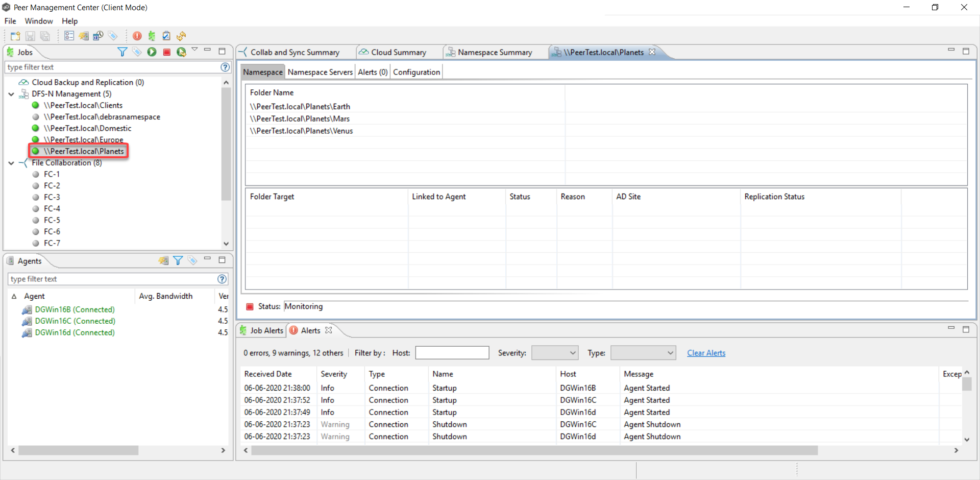Click the New Job toolbar icon
Screen dimensions: 980x480
click(x=15, y=36)
